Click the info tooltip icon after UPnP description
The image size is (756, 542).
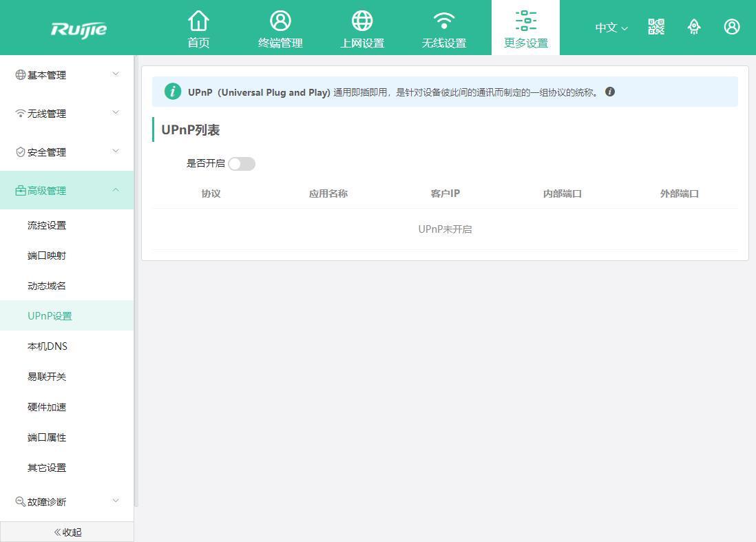point(610,92)
